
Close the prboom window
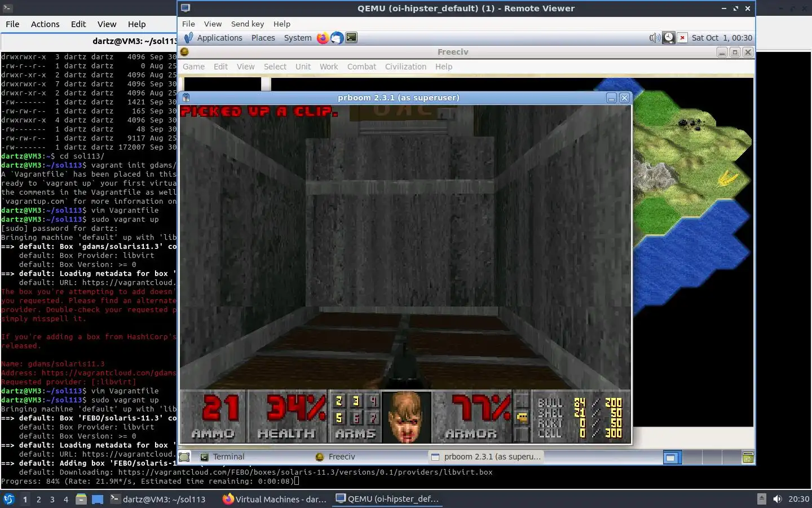(x=624, y=98)
